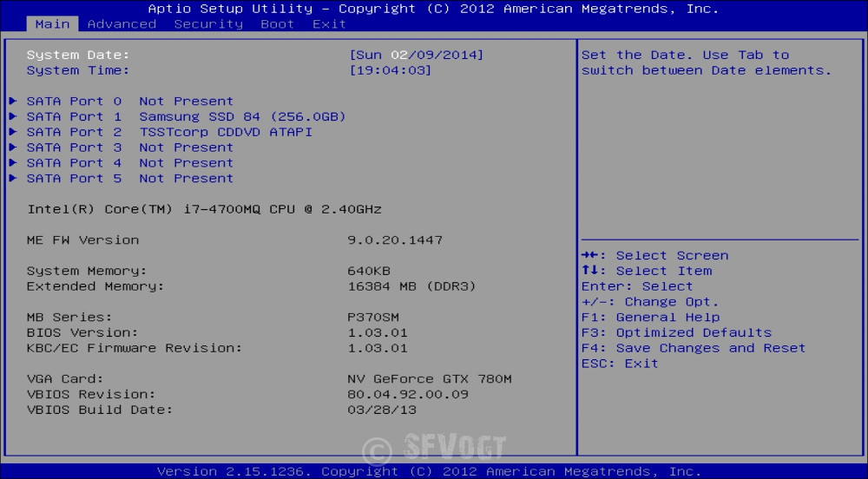This screenshot has width=868, height=479.
Task: Click VBIOS value 80.04.92.00.09
Action: pos(408,394)
